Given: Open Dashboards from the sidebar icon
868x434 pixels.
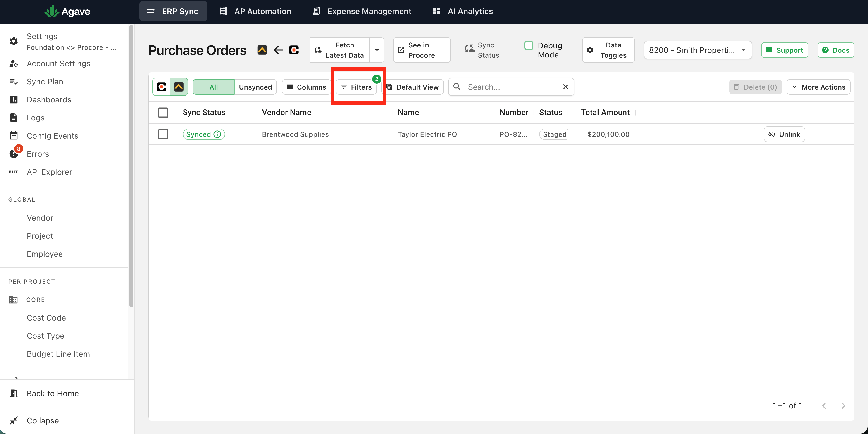Looking at the screenshot, I should point(14,100).
